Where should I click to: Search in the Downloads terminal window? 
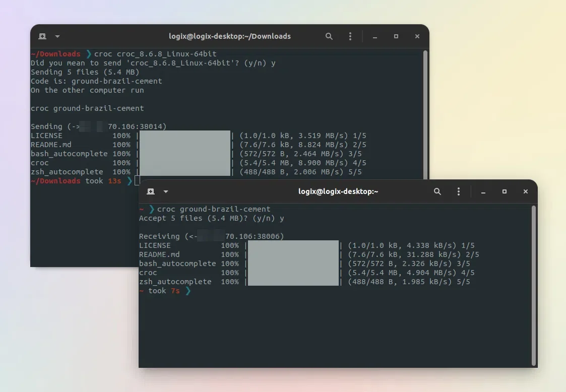(329, 36)
